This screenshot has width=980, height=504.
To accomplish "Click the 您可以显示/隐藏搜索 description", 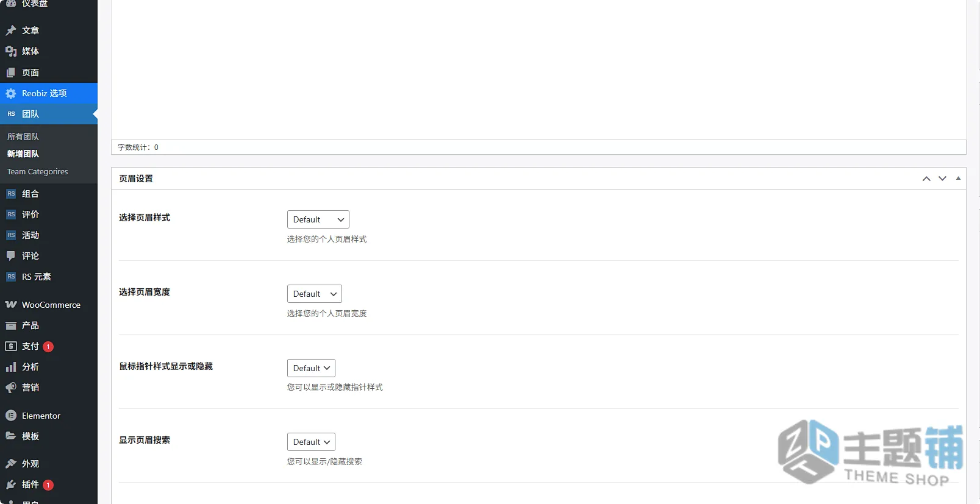I will (324, 462).
